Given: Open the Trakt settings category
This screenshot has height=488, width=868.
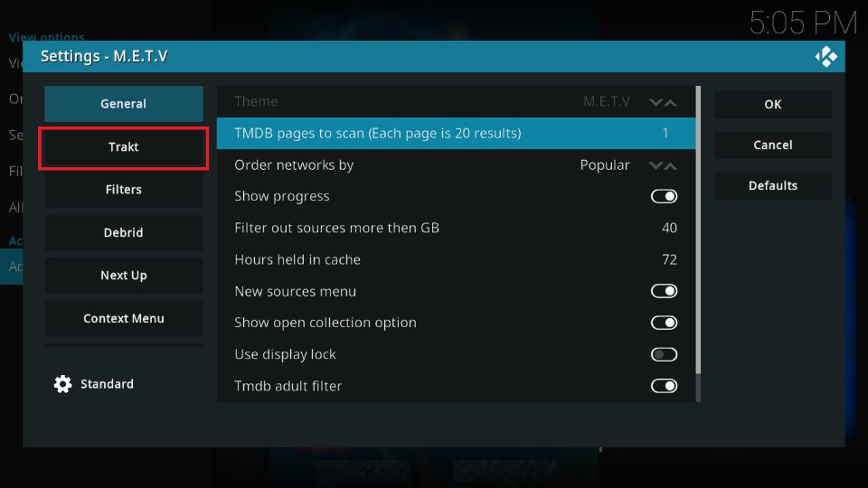Looking at the screenshot, I should (x=124, y=147).
